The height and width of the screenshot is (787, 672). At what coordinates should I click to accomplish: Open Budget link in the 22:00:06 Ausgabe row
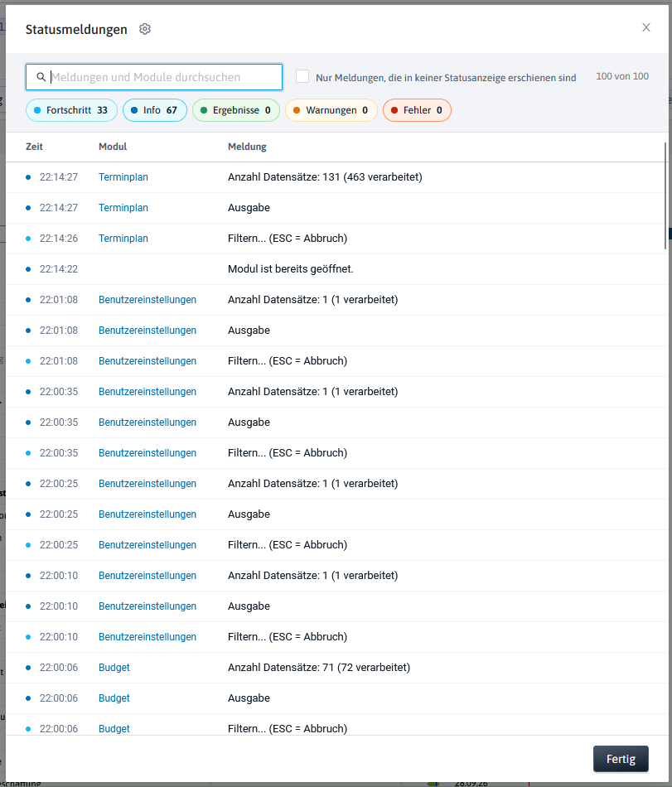click(114, 698)
